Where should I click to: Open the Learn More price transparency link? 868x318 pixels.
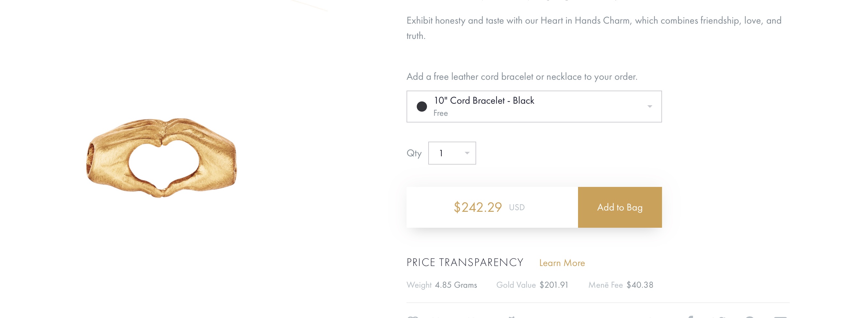562,263
